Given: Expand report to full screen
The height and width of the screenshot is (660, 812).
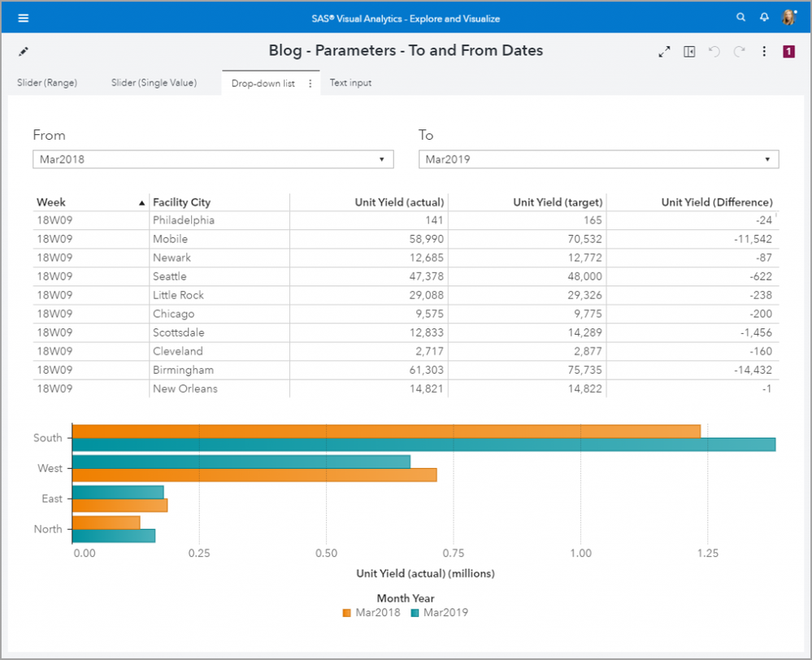Looking at the screenshot, I should click(664, 51).
